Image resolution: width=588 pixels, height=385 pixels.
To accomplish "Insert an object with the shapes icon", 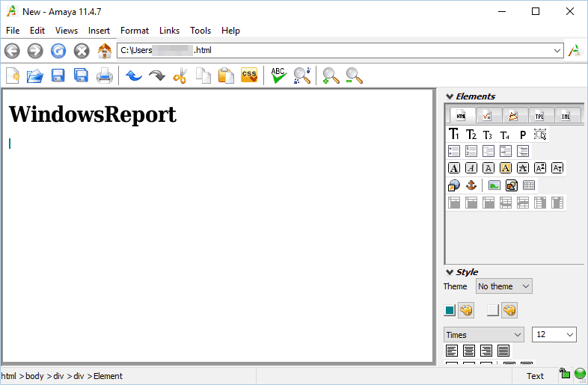I will [512, 185].
